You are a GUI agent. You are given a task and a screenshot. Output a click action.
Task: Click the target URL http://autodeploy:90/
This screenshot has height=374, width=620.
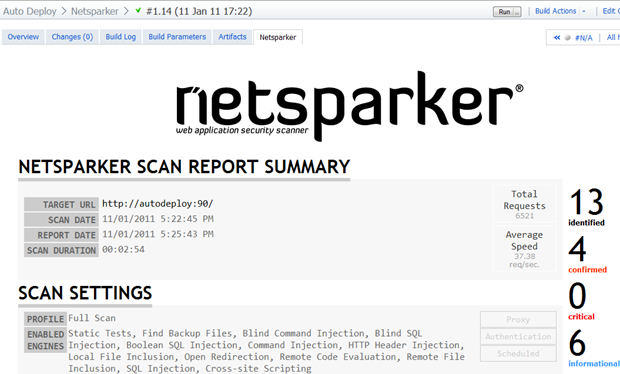pos(157,204)
